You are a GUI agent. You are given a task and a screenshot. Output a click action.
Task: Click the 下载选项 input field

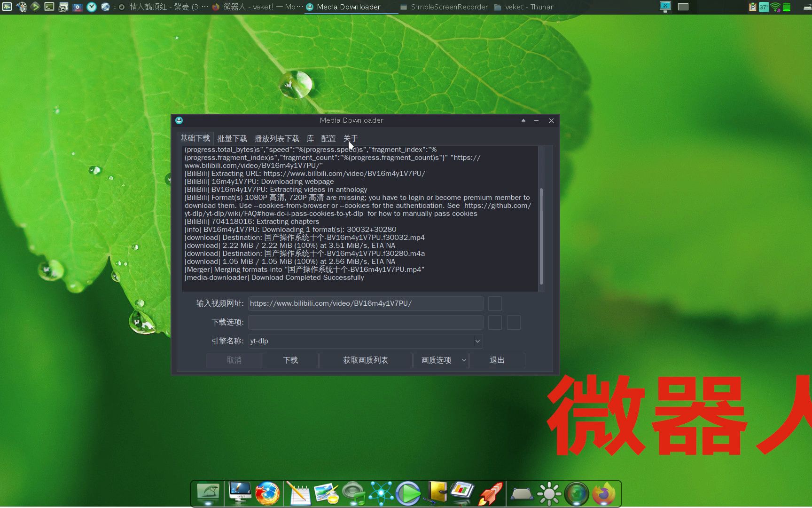pos(366,322)
